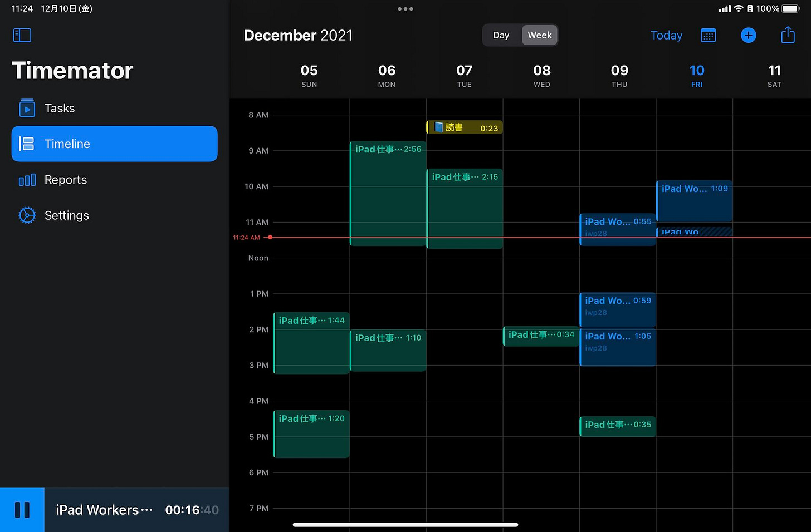Image resolution: width=811 pixels, height=532 pixels.
Task: Open the Reports section
Action: [114, 180]
